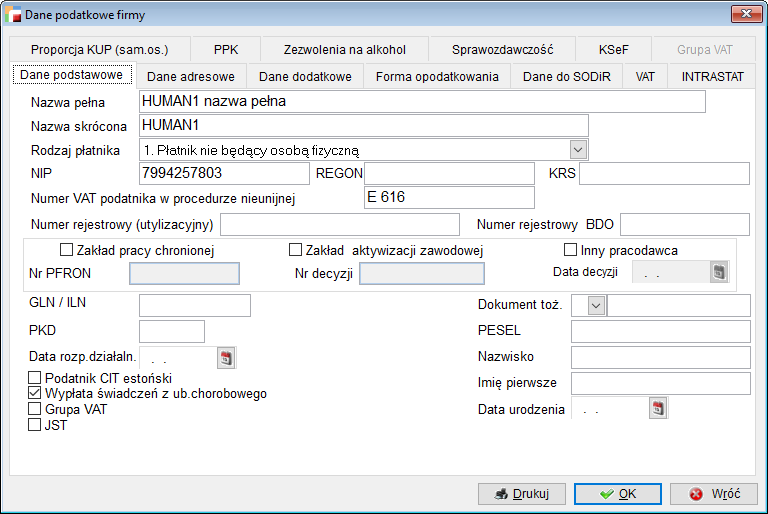768x514 pixels.
Task: Switch to the Dane adresowe tab
Action: pyautogui.click(x=191, y=76)
